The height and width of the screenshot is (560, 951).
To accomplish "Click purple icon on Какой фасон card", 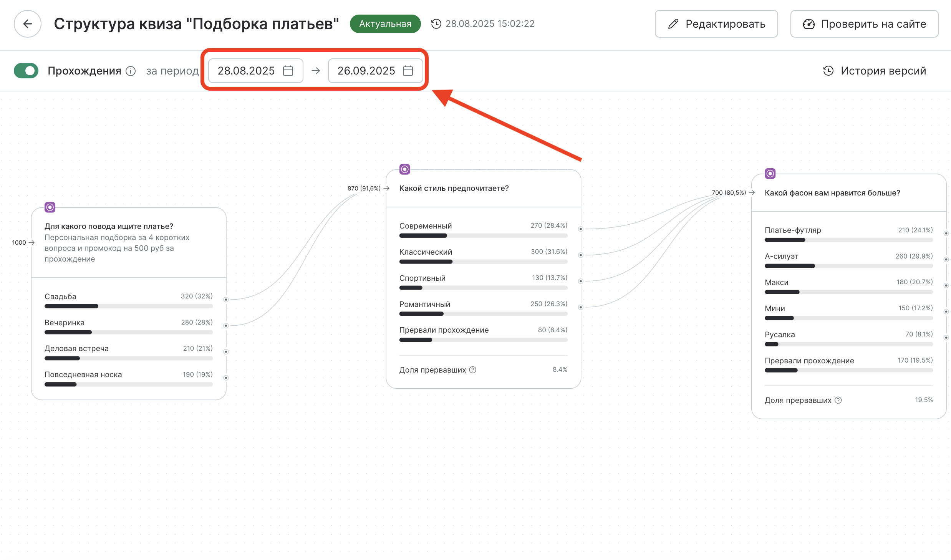I will pyautogui.click(x=770, y=174).
